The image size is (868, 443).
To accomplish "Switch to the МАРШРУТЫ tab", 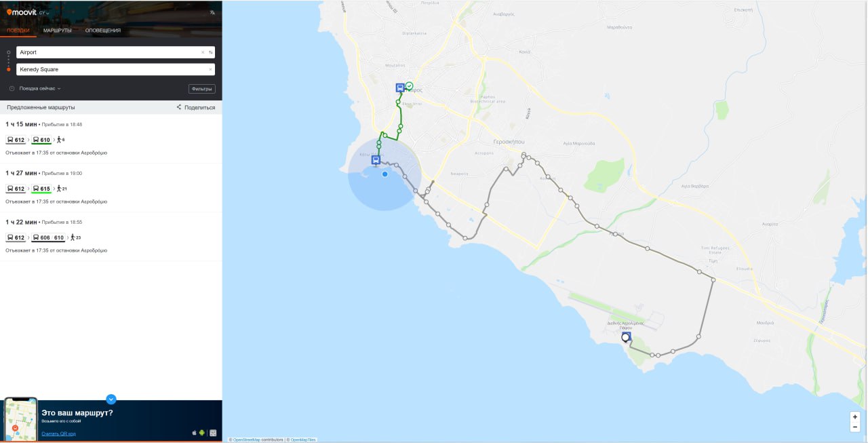I will pos(58,31).
